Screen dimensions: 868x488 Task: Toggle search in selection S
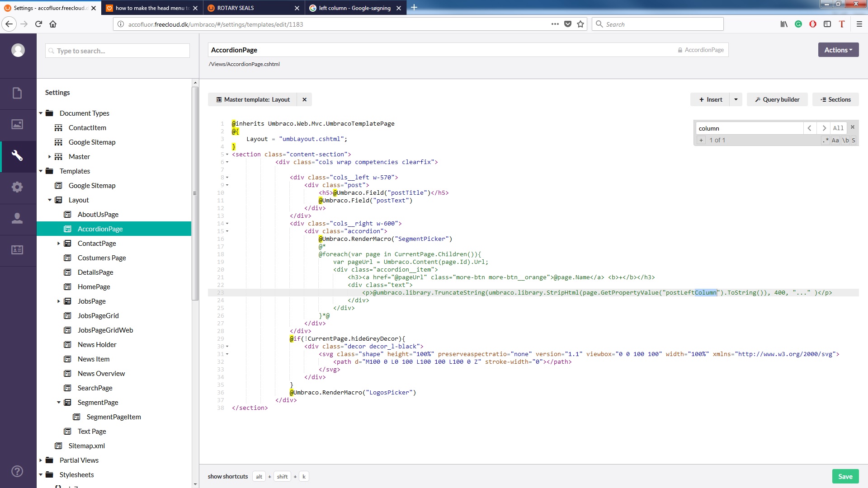pyautogui.click(x=854, y=140)
